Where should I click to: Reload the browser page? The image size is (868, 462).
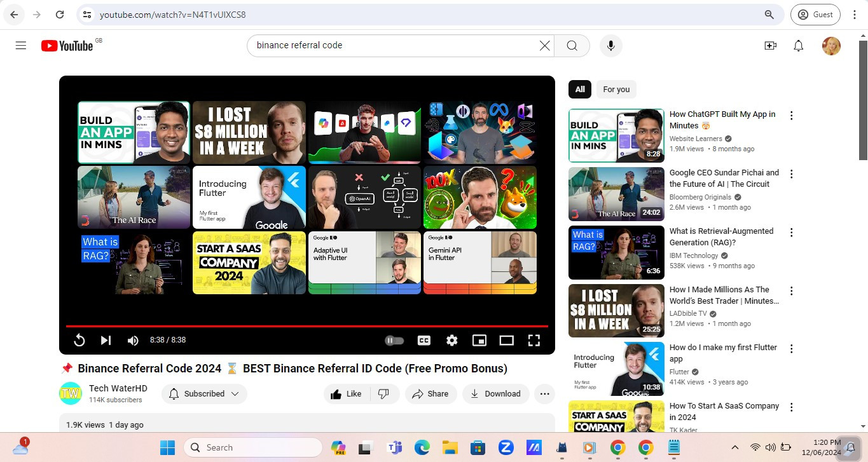(59, 14)
